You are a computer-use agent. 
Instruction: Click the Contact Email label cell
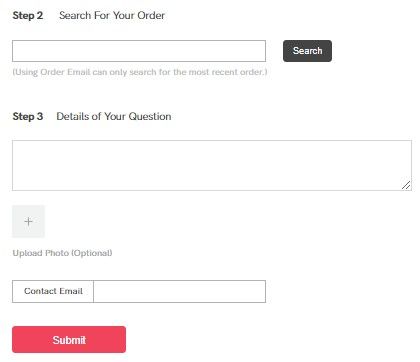[x=53, y=291]
